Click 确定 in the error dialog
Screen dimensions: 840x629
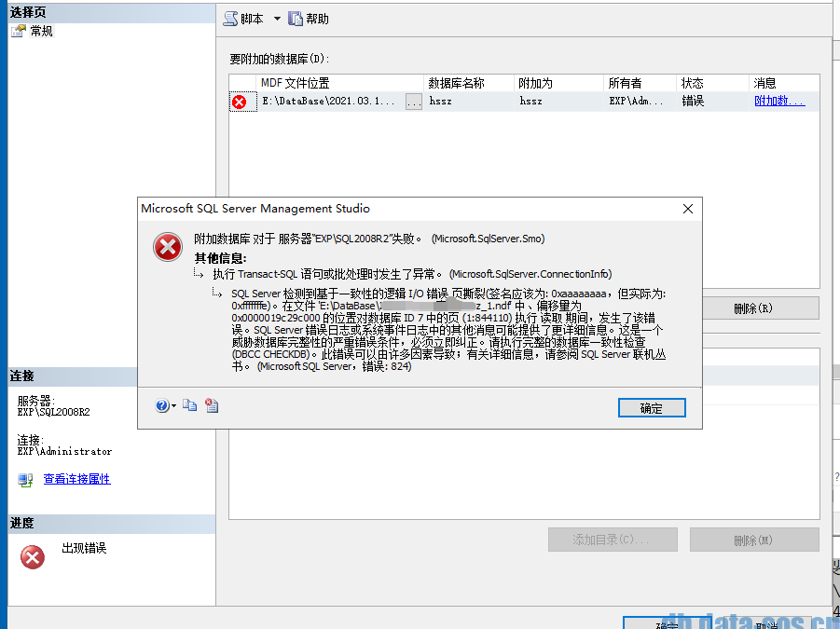[x=652, y=408]
